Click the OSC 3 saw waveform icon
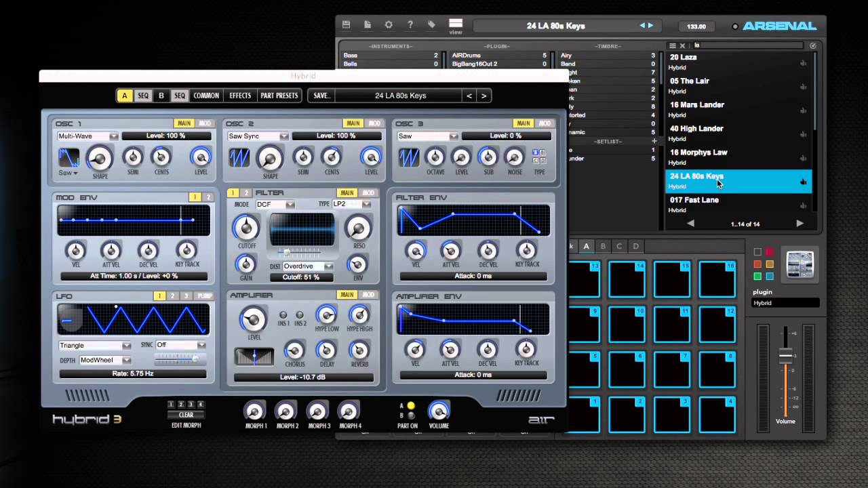The height and width of the screenshot is (488, 868). (409, 158)
